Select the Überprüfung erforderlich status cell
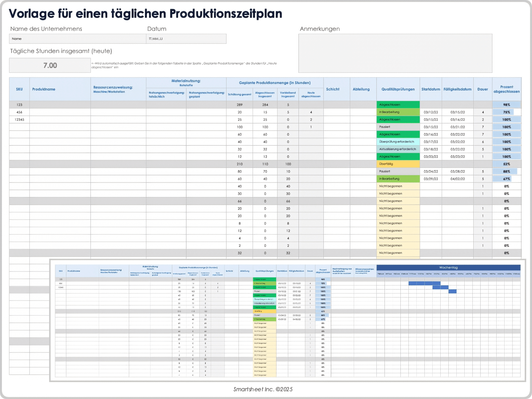Viewport: 532px width, 399px height. [398, 142]
